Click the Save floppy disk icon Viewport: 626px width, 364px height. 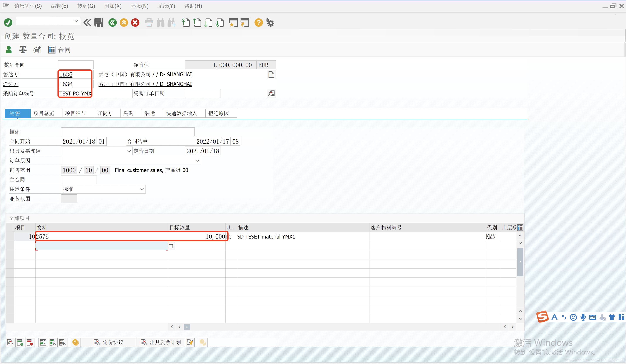(x=99, y=23)
